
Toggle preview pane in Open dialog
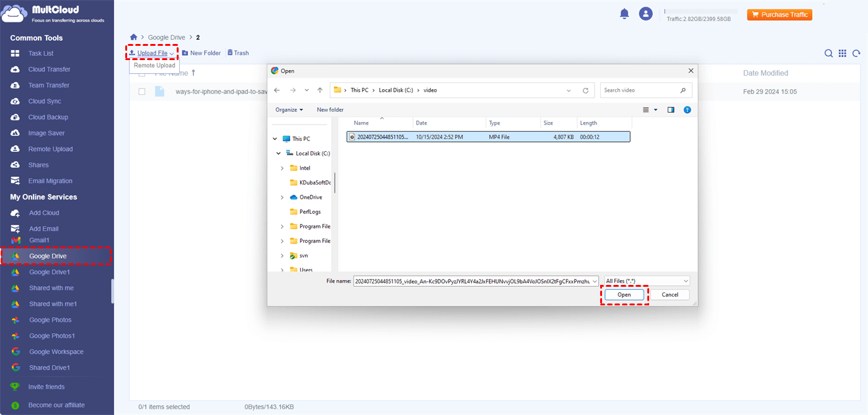point(671,110)
